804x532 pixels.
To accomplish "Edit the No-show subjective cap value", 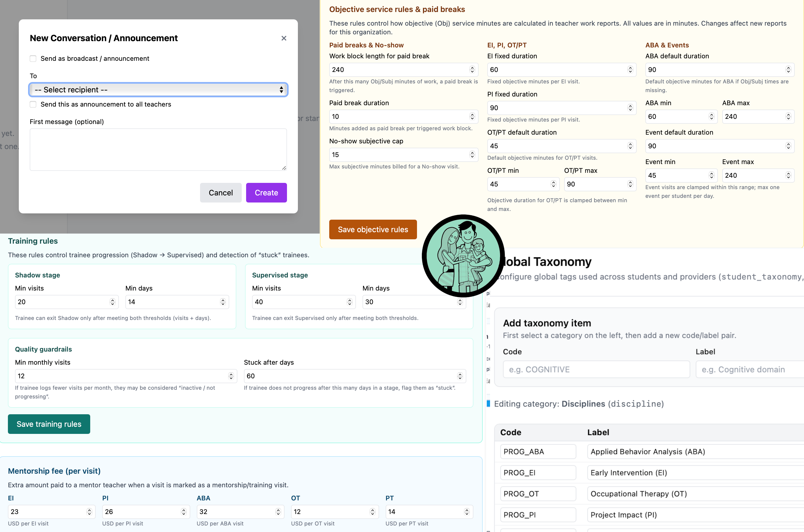I will point(390,154).
